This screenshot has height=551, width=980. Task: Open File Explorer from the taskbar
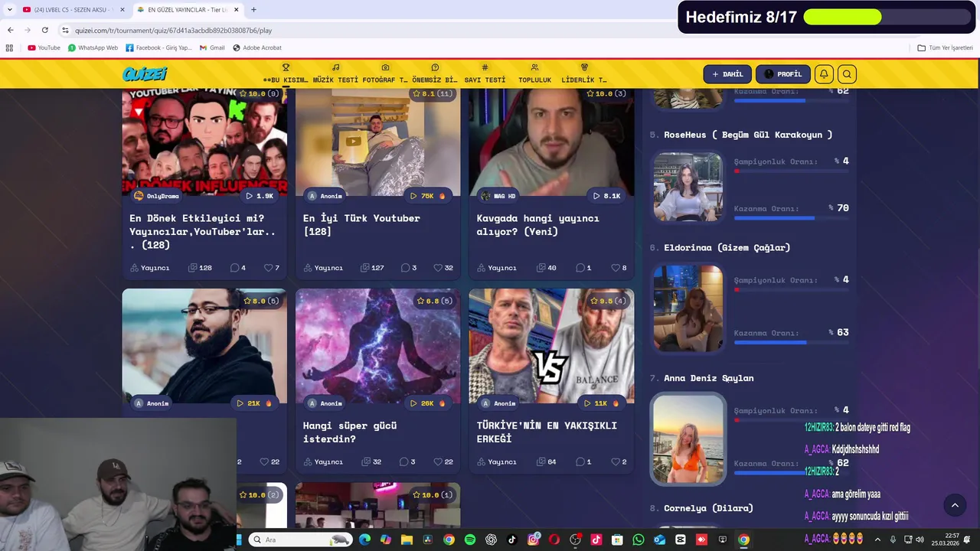pyautogui.click(x=407, y=540)
